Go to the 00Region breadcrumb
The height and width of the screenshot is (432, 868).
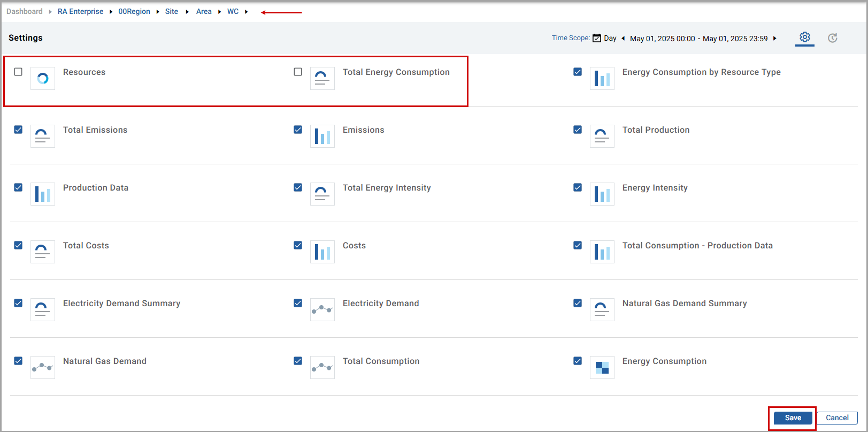tap(134, 12)
